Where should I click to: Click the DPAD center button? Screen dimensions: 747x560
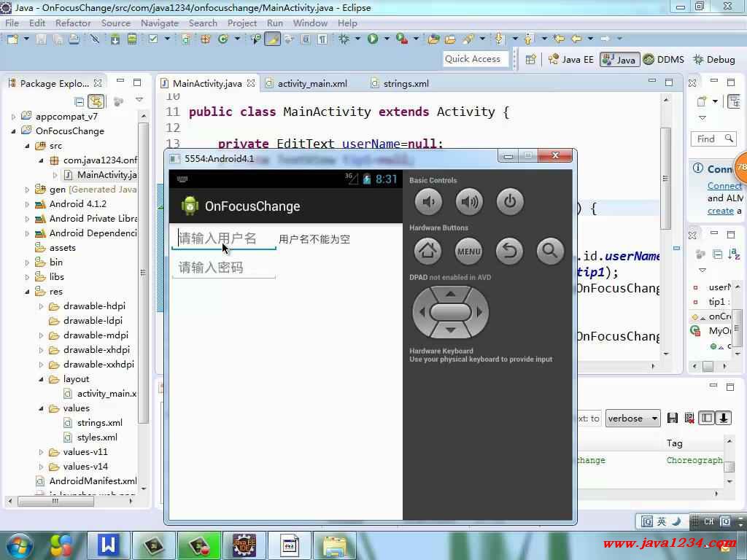point(451,312)
